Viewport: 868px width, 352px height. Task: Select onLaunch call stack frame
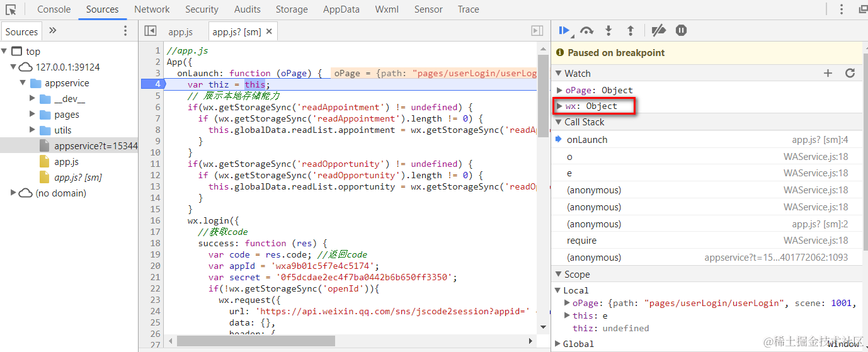point(706,140)
